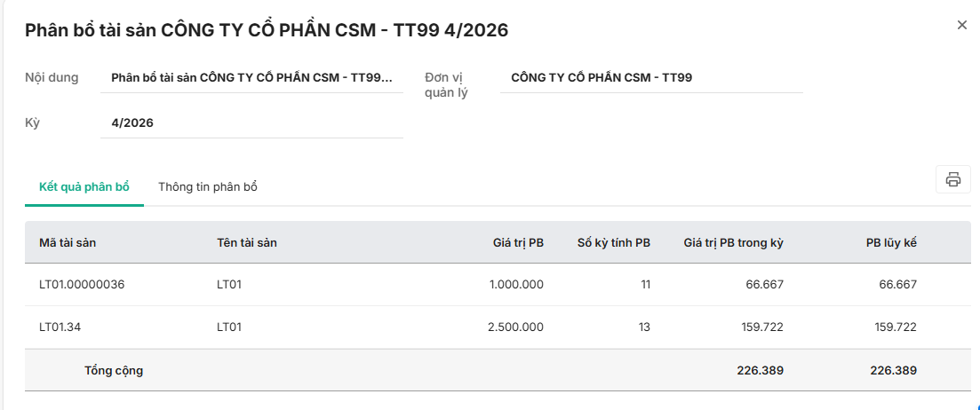Select asset row LT01.00000036
The width and height of the screenshot is (980, 410).
pyautogui.click(x=82, y=285)
